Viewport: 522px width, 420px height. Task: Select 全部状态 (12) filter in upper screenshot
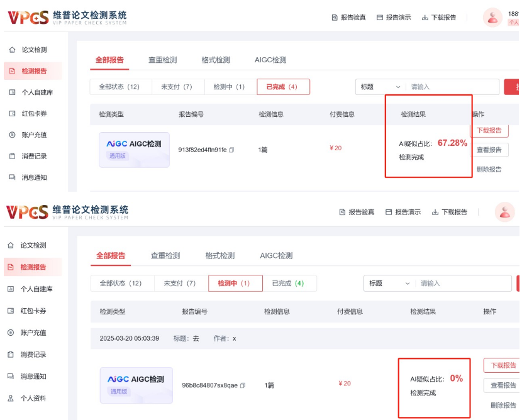tap(121, 87)
